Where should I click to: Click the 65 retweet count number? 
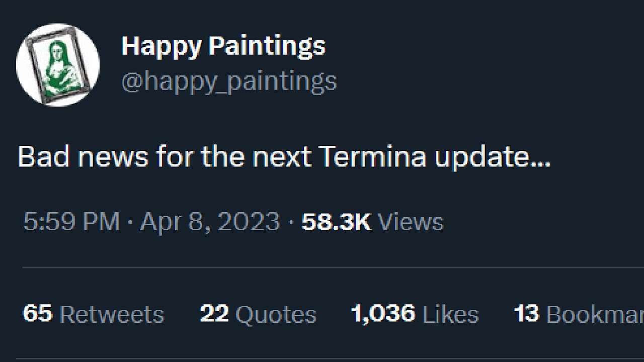point(38,314)
